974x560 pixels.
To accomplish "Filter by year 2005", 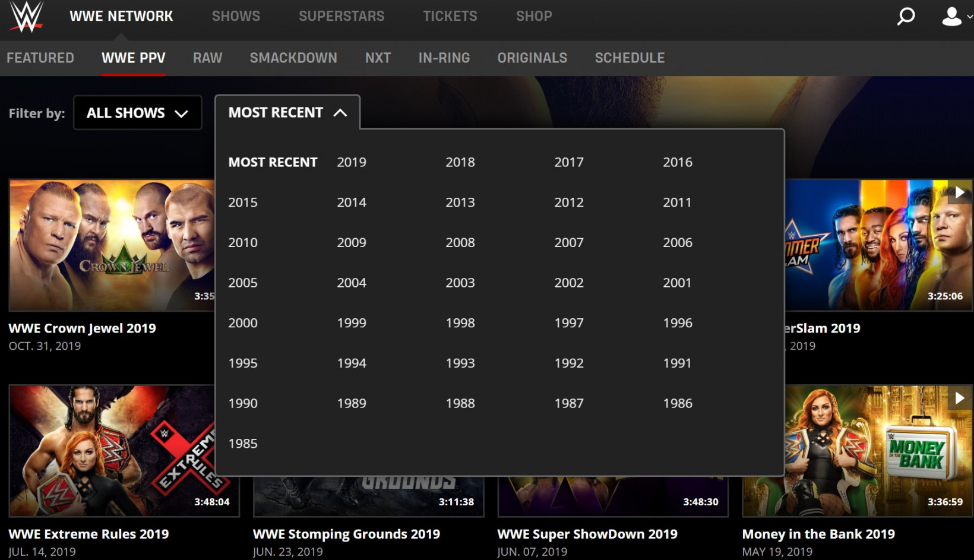I will (x=243, y=283).
